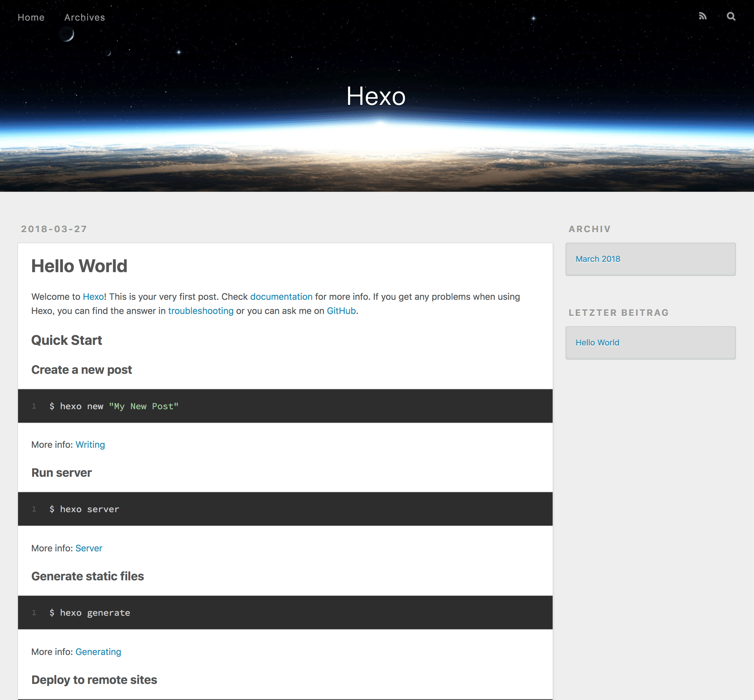Image resolution: width=754 pixels, height=700 pixels.
Task: Click the Quick Start heading
Action: (67, 340)
